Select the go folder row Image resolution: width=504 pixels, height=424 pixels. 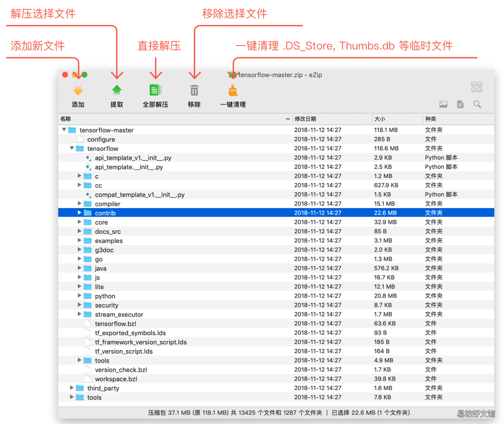pyautogui.click(x=276, y=259)
